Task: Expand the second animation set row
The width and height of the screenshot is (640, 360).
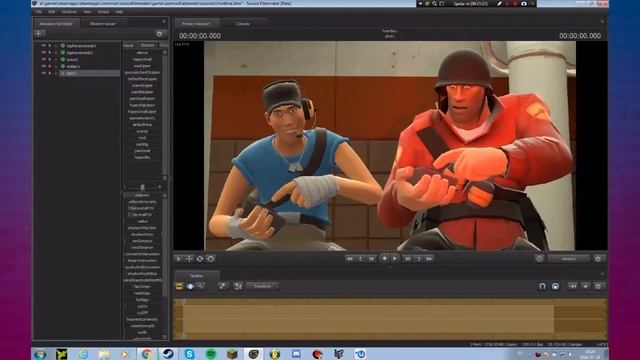Action: coord(50,52)
